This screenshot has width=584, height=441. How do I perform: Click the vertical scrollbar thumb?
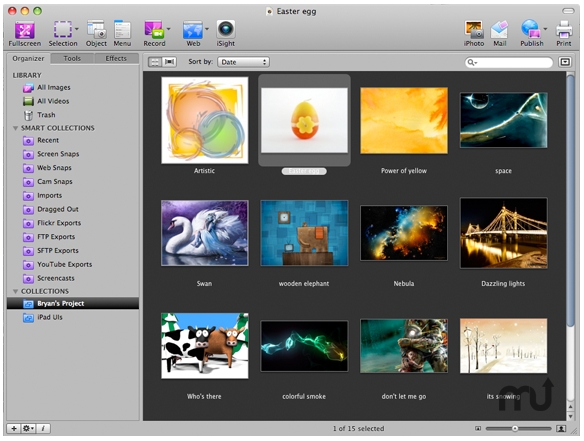point(570,200)
